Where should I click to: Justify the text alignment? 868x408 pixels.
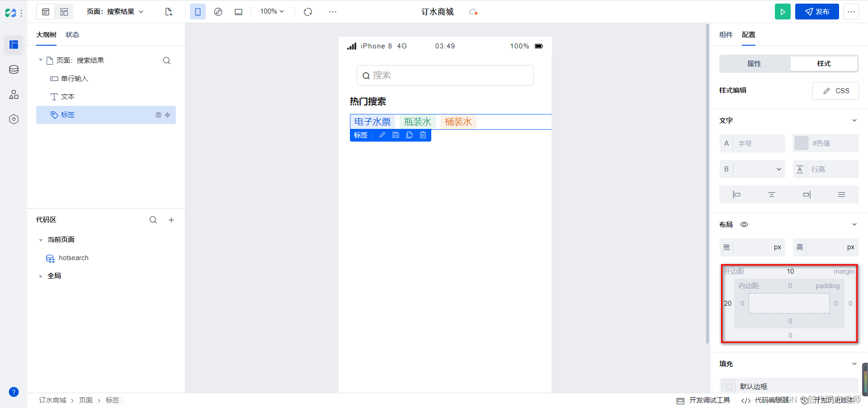[841, 195]
